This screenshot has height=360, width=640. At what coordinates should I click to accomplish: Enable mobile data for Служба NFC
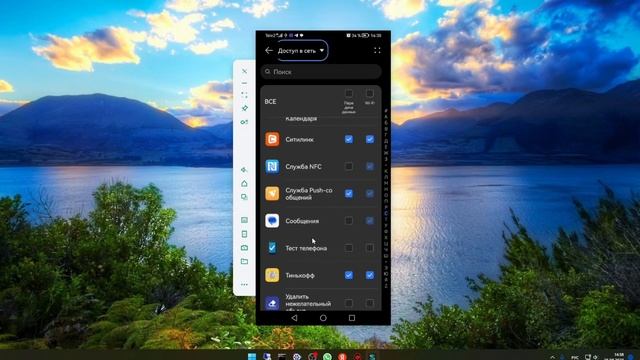click(349, 167)
